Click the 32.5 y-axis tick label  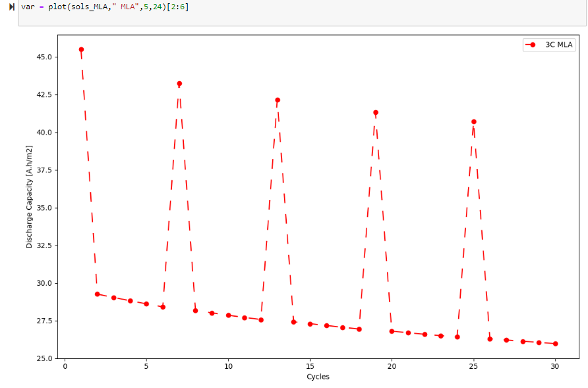click(44, 245)
